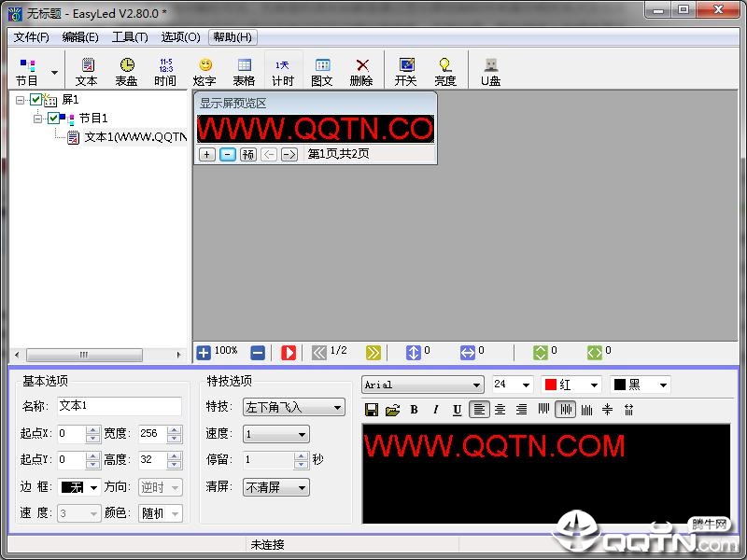Click the 宽度 width value field

152,434
